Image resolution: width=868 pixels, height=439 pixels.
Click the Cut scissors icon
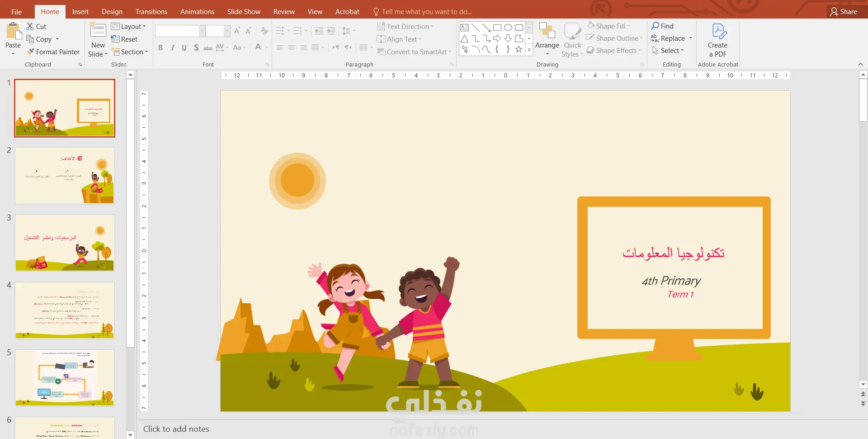[x=30, y=27]
